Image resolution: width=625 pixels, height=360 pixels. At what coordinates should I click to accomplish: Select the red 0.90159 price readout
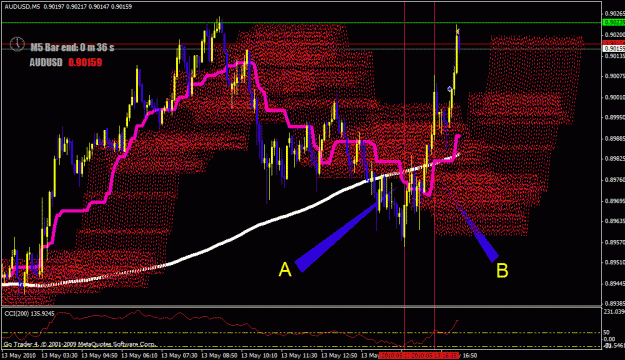(x=85, y=63)
